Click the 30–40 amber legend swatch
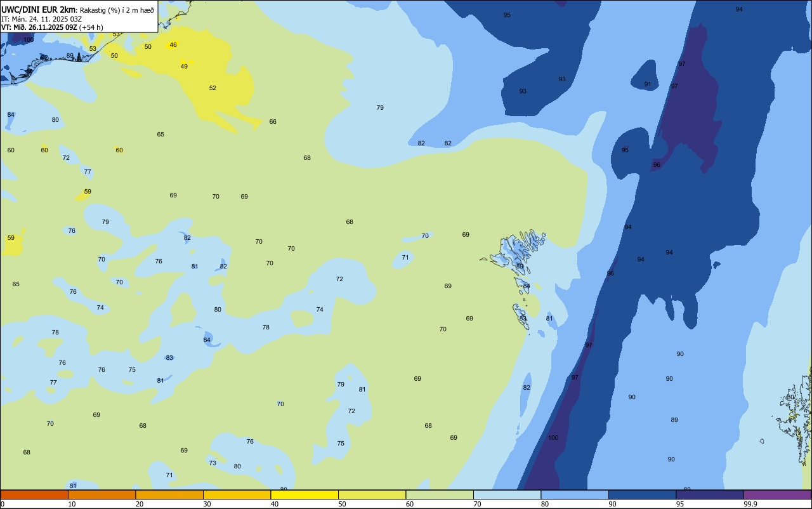 [237, 494]
